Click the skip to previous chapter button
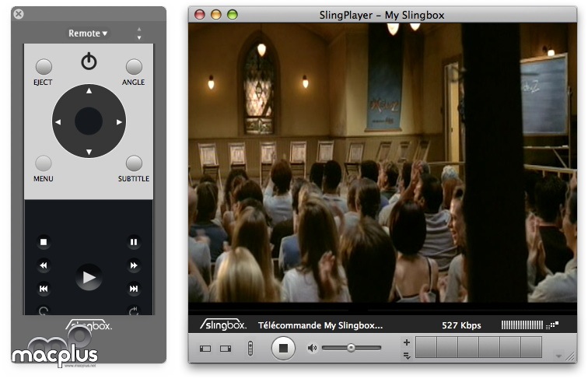 click(x=44, y=289)
